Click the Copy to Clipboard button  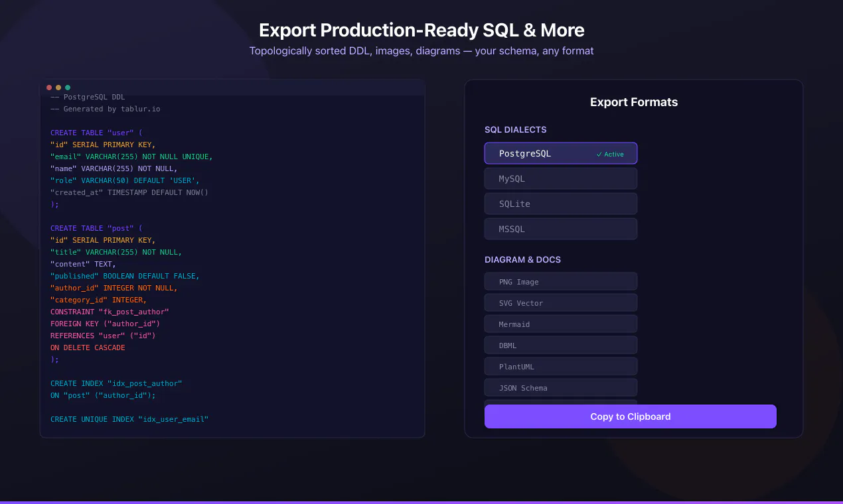pyautogui.click(x=631, y=416)
